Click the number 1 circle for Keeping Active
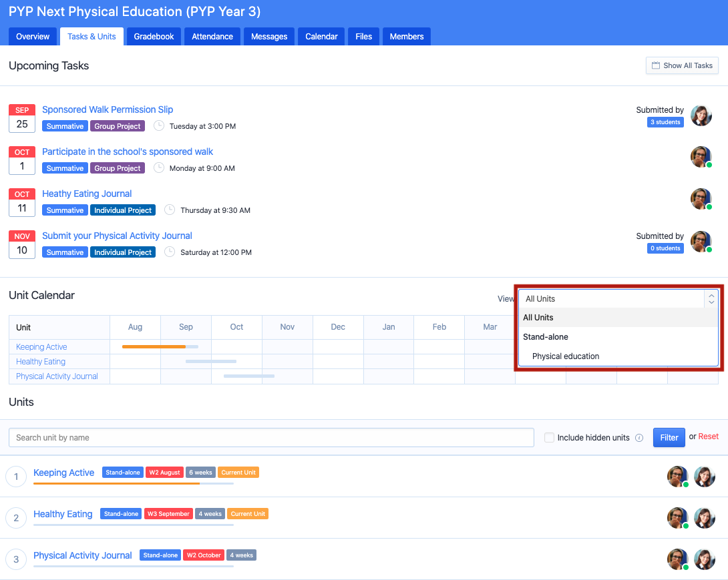This screenshot has width=728, height=580. [16, 477]
